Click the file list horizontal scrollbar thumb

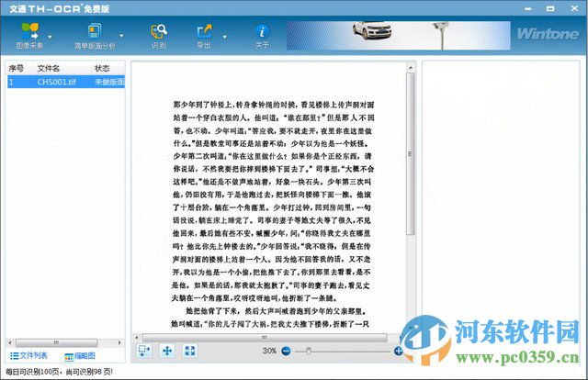point(56,342)
